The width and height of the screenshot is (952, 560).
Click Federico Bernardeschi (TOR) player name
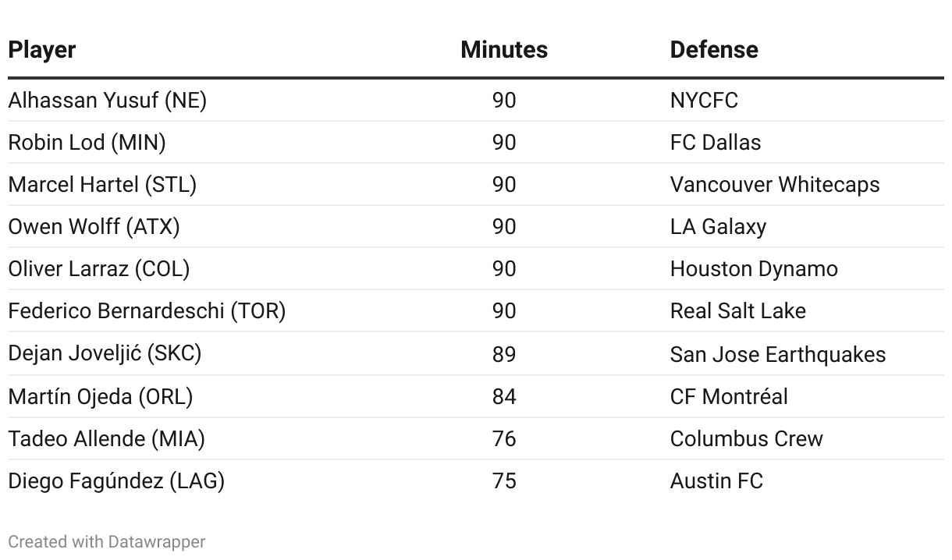(x=147, y=311)
